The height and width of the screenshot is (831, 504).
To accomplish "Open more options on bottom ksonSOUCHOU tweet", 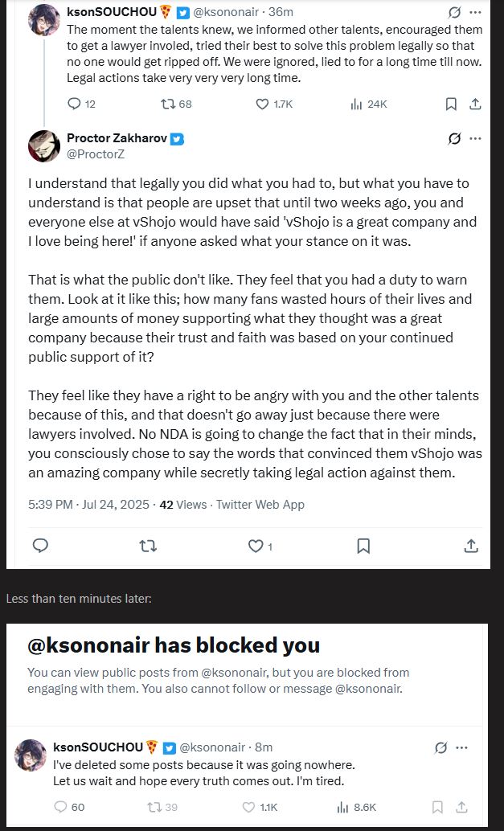I will pyautogui.click(x=463, y=747).
